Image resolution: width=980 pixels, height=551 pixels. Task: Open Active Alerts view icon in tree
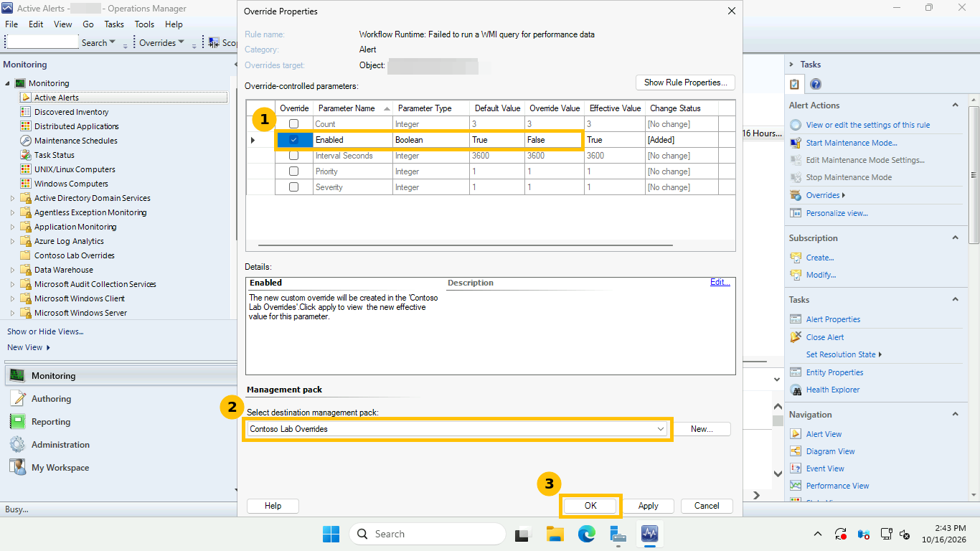pos(26,98)
